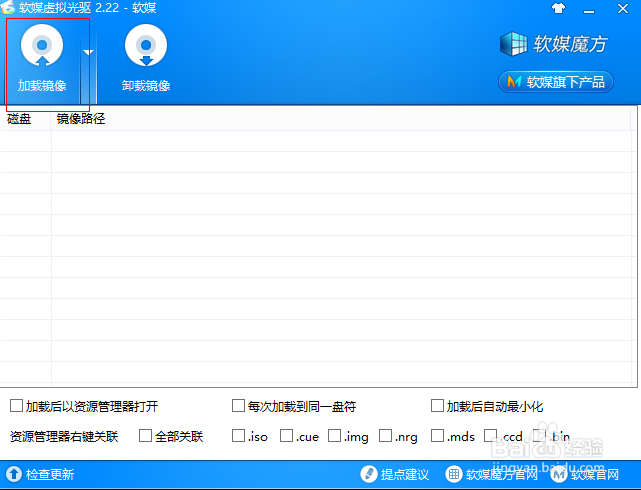Click the 检查更新 up-arrow icon
The width and height of the screenshot is (641, 490).
(13, 474)
